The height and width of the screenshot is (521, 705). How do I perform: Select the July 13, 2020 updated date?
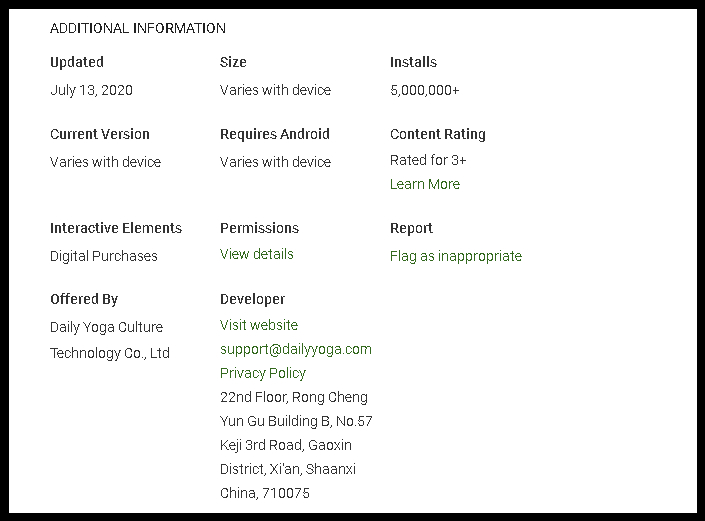click(91, 90)
